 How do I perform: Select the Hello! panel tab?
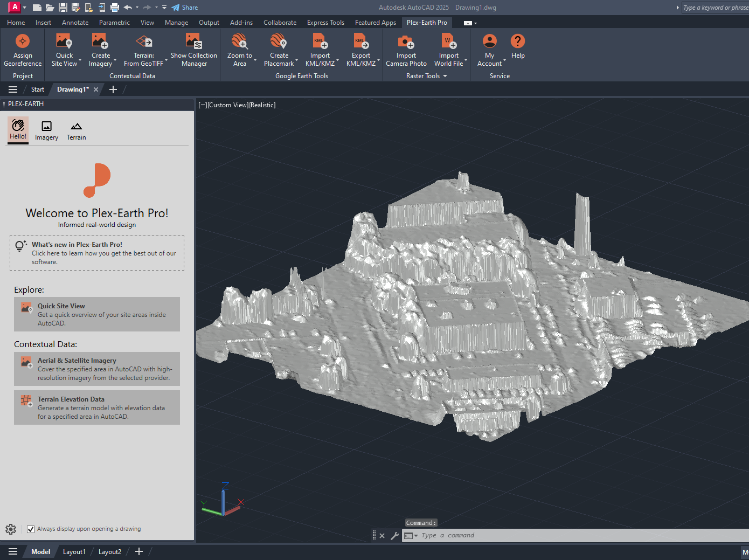[18, 130]
